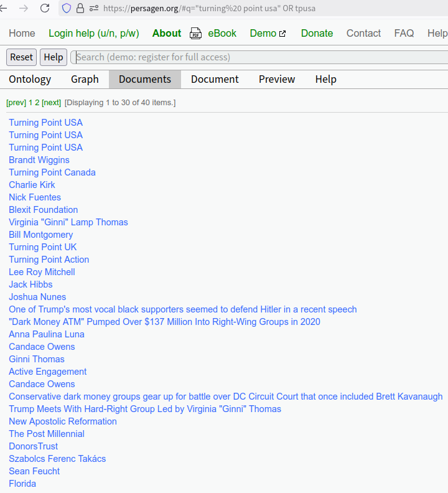Screen dimensions: 448x493
Task: Open the Anna Paulina Luna document
Action: coord(47,334)
